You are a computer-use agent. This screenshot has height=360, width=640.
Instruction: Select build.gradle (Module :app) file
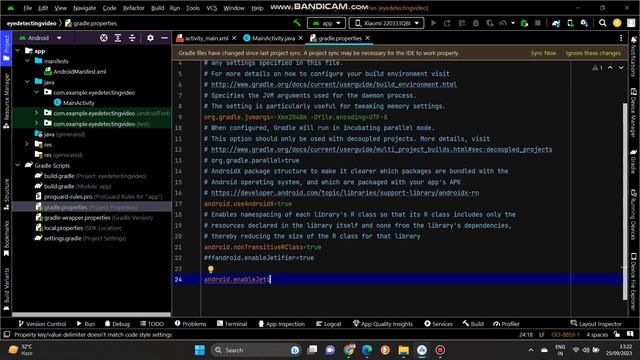click(x=73, y=186)
